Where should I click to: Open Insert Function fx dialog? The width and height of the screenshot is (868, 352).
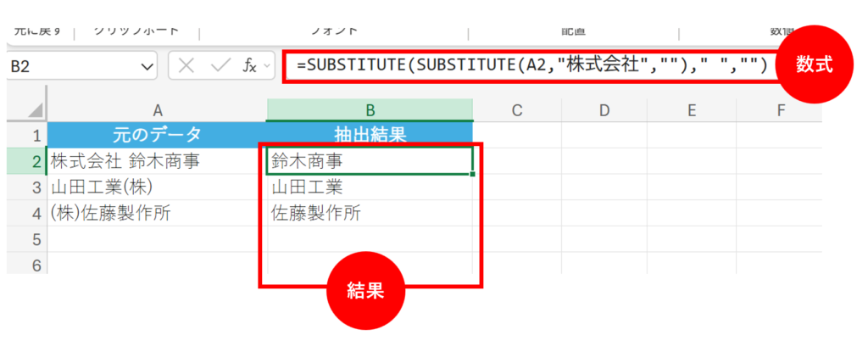pyautogui.click(x=250, y=66)
